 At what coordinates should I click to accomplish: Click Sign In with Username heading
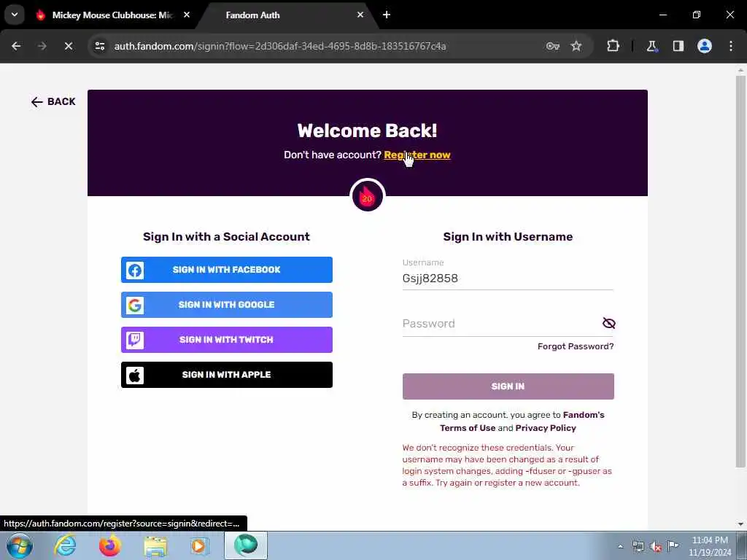(508, 237)
